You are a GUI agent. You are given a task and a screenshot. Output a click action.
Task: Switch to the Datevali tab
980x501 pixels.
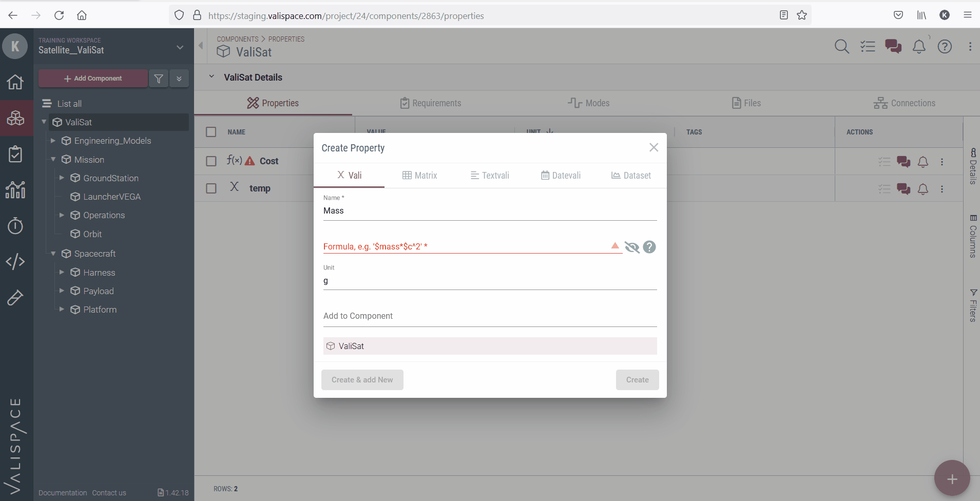click(561, 176)
